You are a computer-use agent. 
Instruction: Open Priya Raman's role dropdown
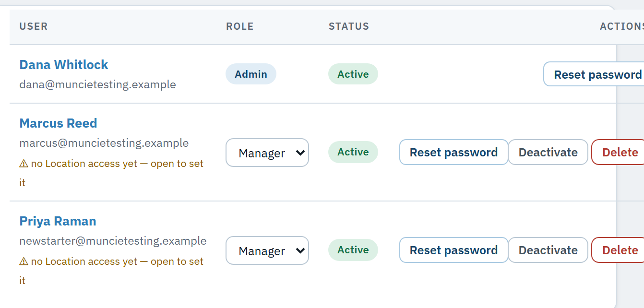pyautogui.click(x=267, y=250)
